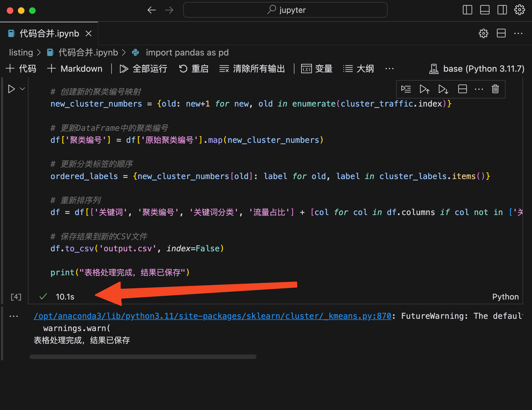532x410 pixels.
Task: Run the current cell
Action: coord(11,89)
